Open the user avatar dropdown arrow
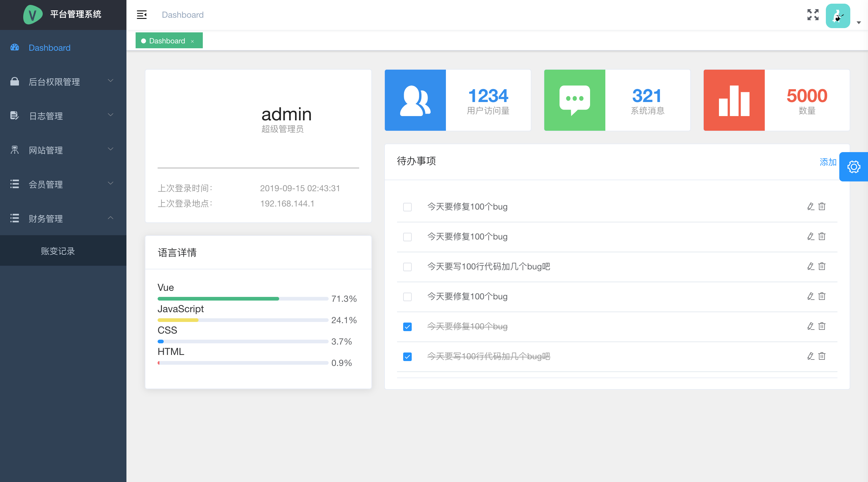The width and height of the screenshot is (868, 482). pos(859,23)
